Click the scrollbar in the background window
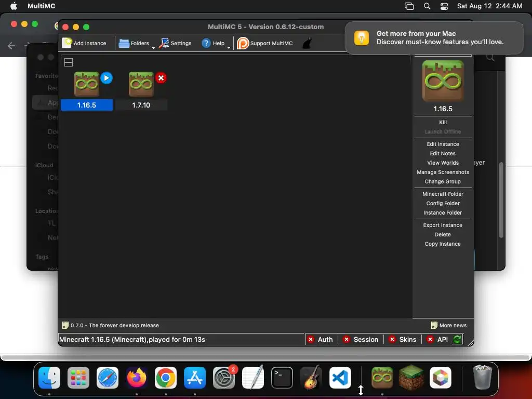Screen dimensions: 532x399 [501, 200]
